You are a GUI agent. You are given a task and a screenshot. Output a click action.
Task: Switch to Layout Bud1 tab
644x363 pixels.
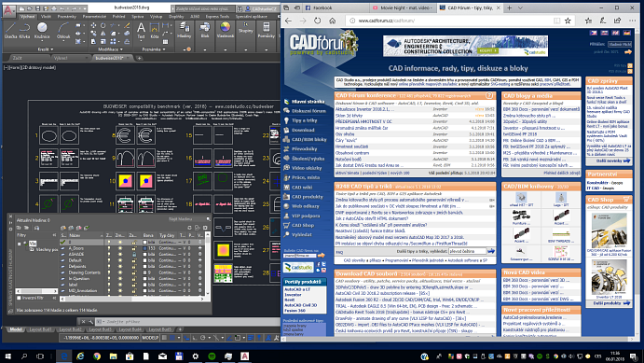tap(40, 329)
